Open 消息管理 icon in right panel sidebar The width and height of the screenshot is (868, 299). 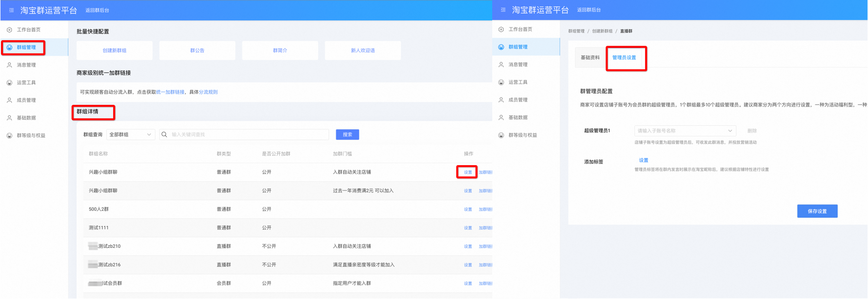click(501, 65)
